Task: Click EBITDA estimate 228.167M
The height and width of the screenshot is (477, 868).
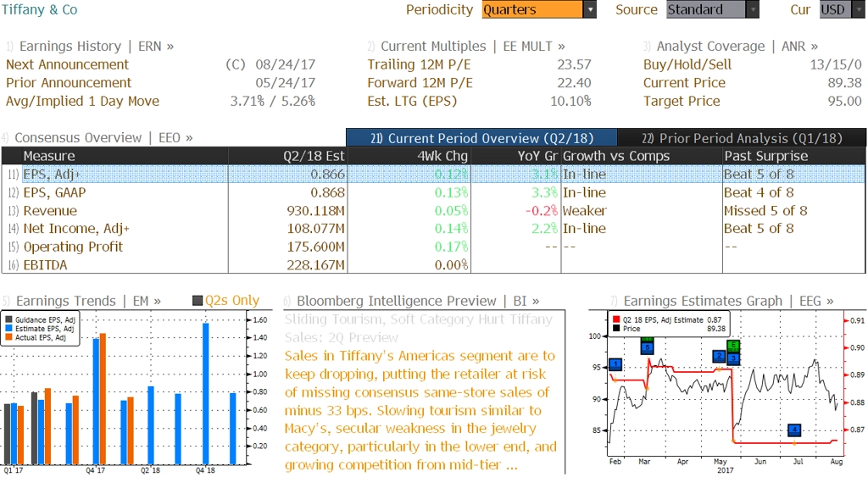Action: [315, 265]
